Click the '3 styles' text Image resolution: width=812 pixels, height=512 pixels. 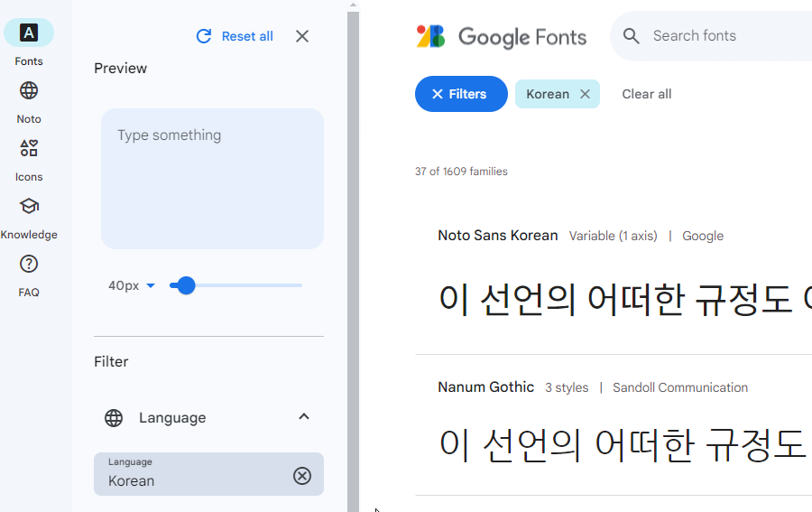567,387
